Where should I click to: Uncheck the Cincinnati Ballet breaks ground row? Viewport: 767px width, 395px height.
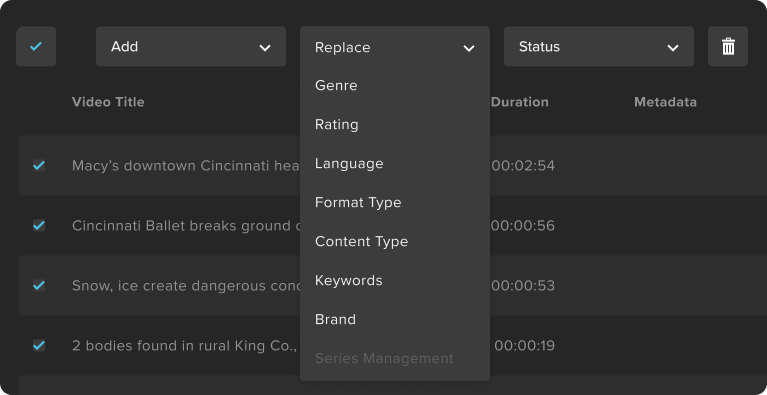[x=39, y=225]
